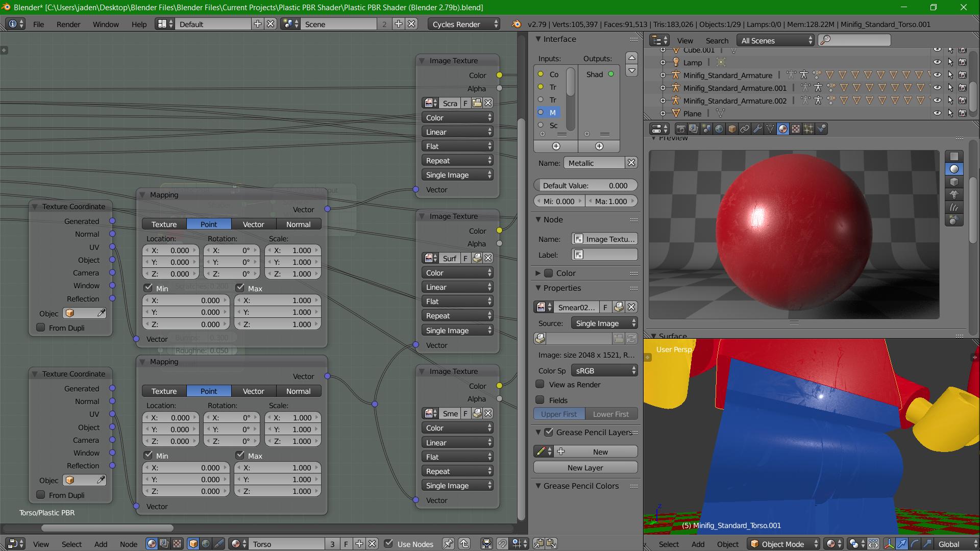Open image file for Scra texture node
The width and height of the screenshot is (980, 551).
477,103
